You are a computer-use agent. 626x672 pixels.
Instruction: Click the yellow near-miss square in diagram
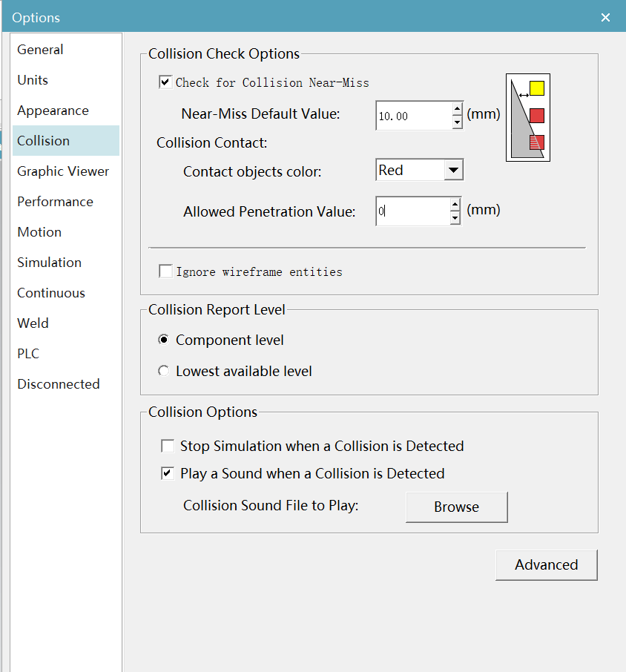coord(537,88)
